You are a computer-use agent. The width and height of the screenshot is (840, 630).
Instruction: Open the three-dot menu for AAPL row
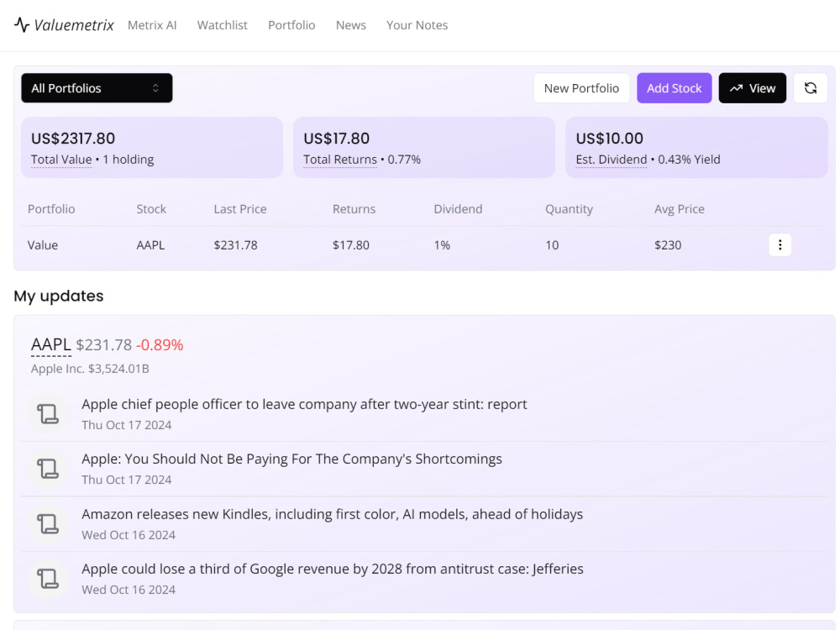coord(780,244)
